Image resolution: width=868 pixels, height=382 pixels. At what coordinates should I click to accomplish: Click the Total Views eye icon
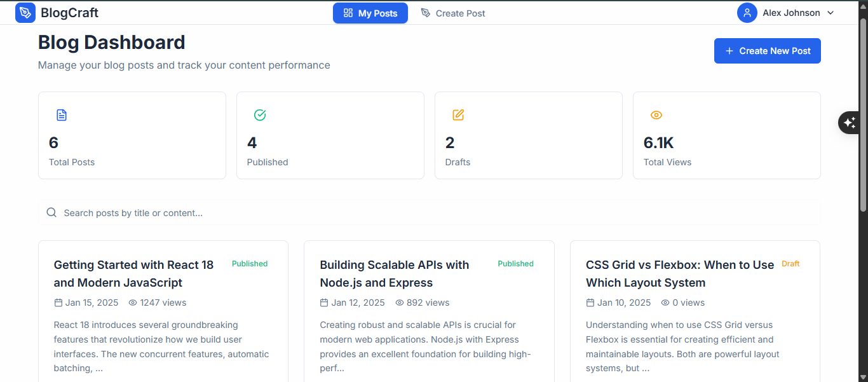656,115
